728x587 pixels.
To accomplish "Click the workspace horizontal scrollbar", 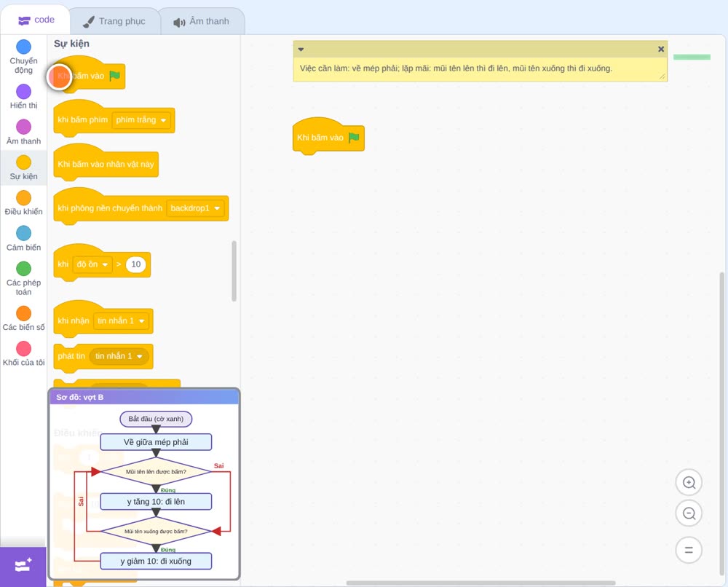I will click(x=481, y=583).
